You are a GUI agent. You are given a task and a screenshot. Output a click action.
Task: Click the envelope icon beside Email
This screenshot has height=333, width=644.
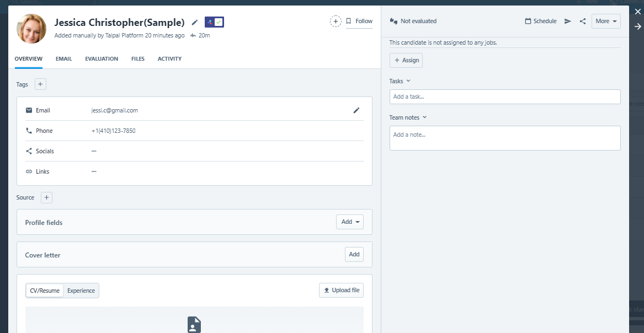29,110
